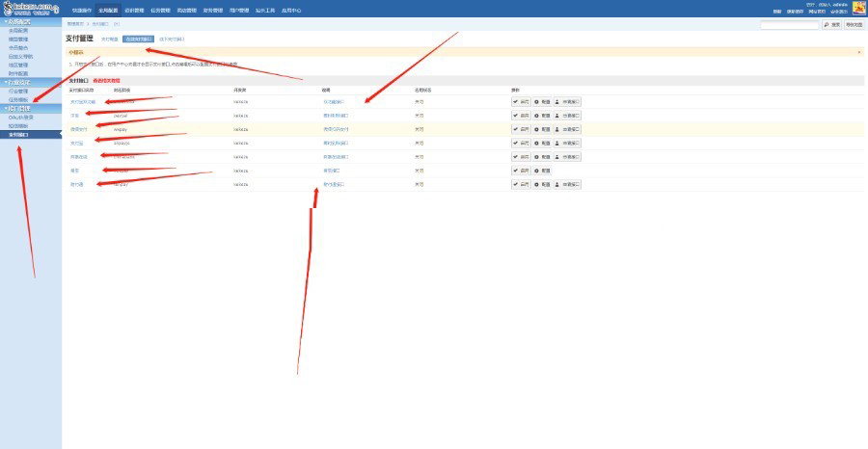Enable the 网银在线 payment interface

coord(521,157)
